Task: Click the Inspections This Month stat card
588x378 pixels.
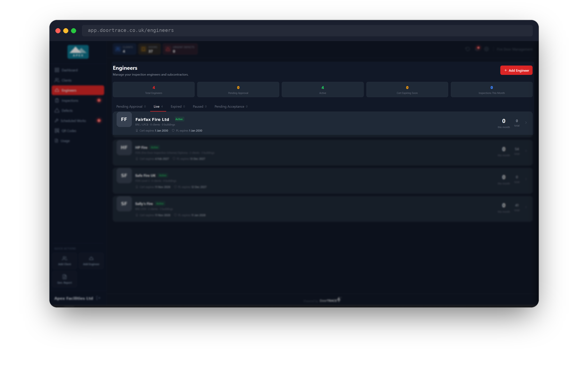Action: [x=491, y=90]
